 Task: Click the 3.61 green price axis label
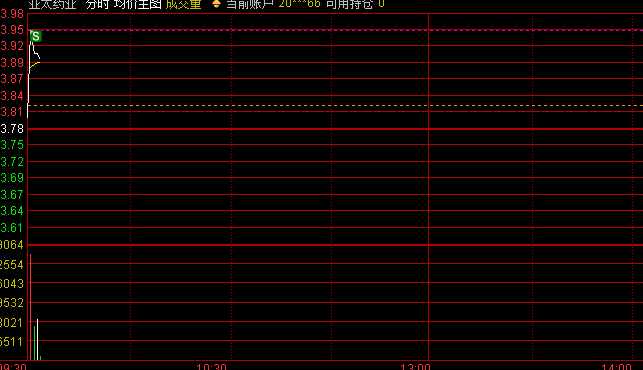point(12,228)
